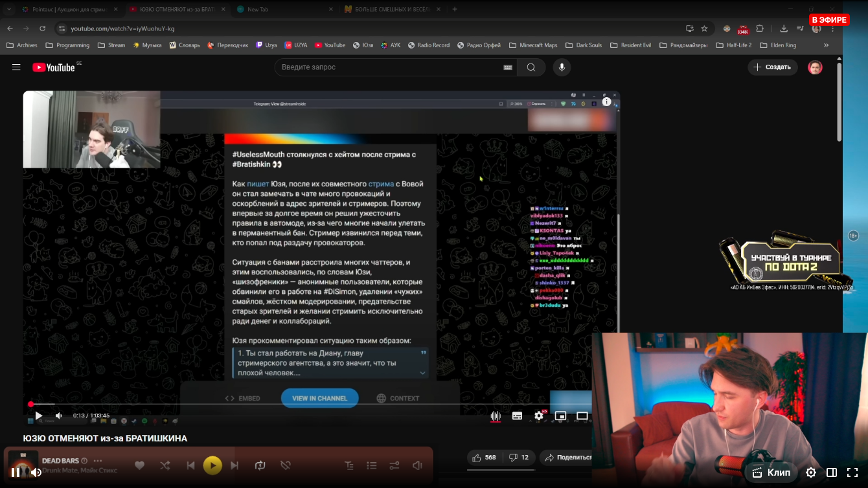The width and height of the screenshot is (868, 488).
Task: Open the Переводчик bookmark
Action: [x=228, y=45]
